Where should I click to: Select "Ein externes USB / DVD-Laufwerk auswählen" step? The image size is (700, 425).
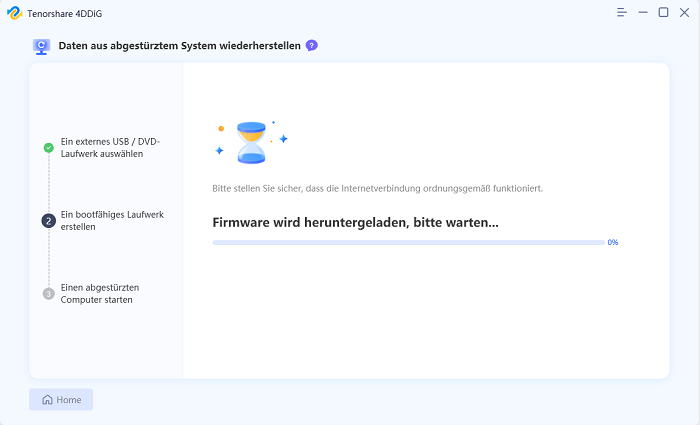(x=110, y=148)
